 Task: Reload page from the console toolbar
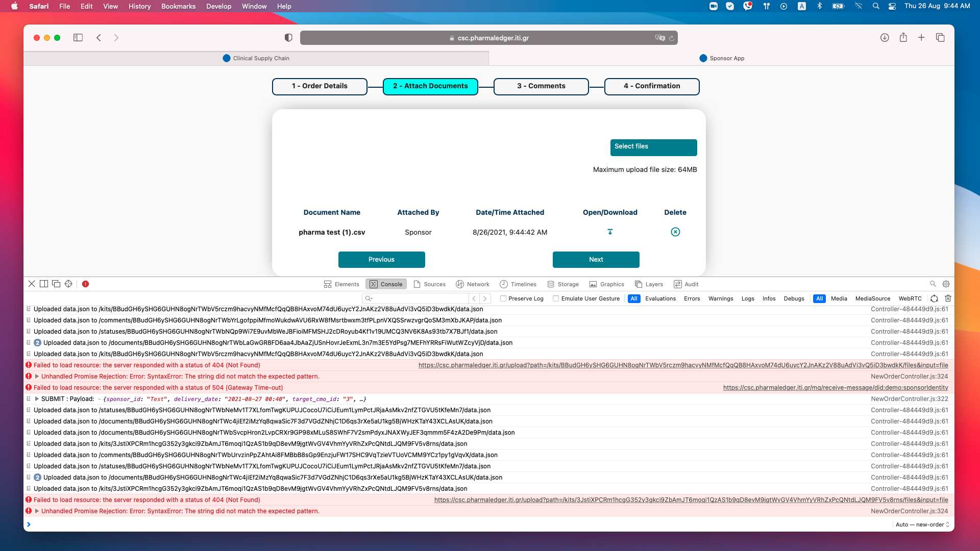point(934,298)
